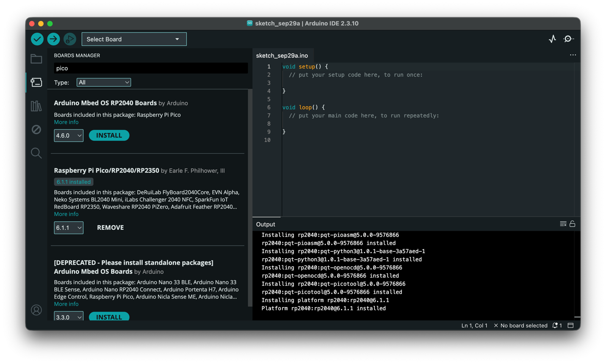
Task: Toggle the Boards Manager sidebar icon
Action: tap(36, 82)
